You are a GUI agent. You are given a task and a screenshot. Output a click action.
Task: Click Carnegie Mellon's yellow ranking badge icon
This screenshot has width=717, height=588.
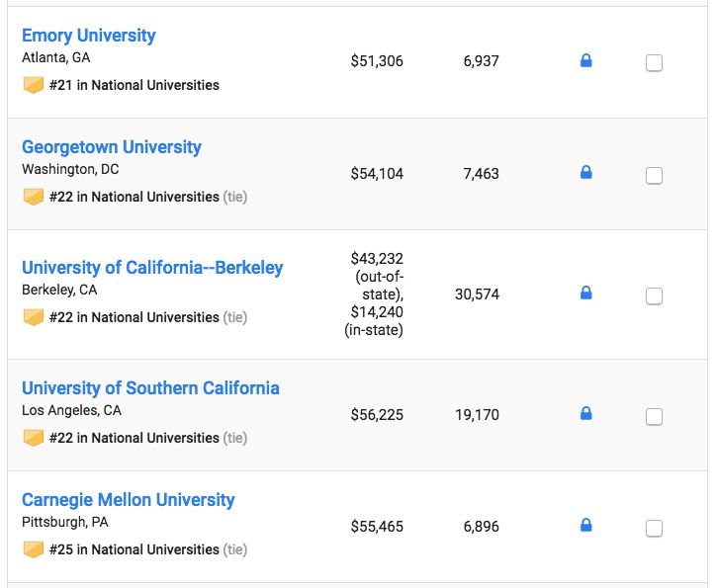coord(34,549)
